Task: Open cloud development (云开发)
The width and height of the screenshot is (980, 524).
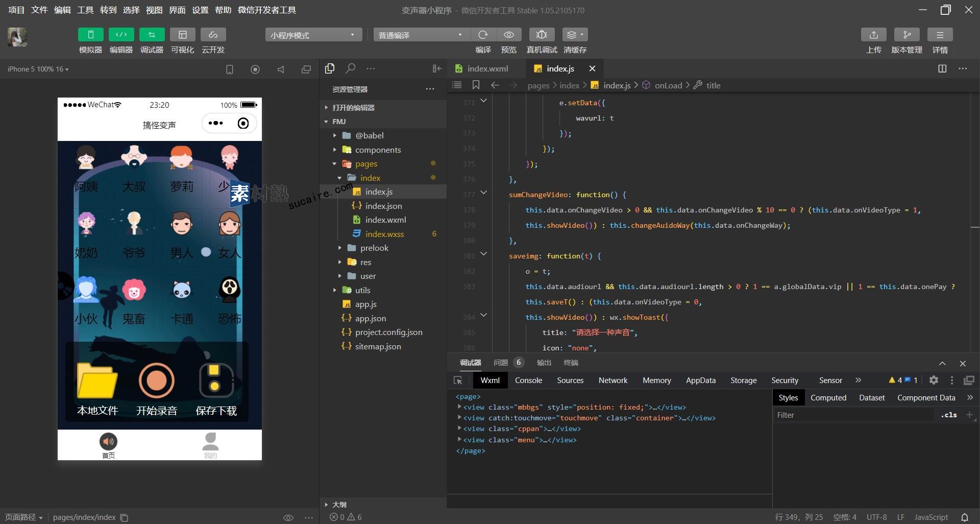Action: pyautogui.click(x=213, y=35)
